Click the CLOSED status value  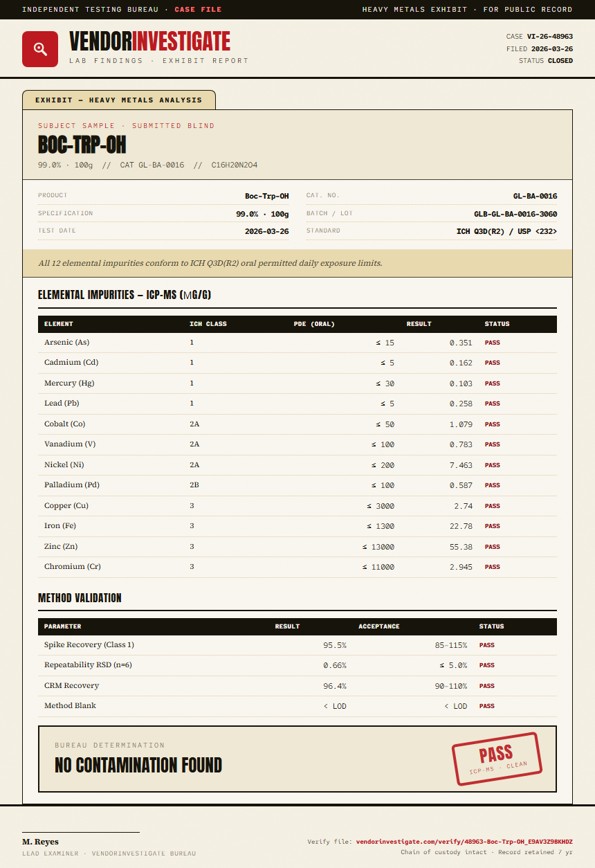pos(560,61)
